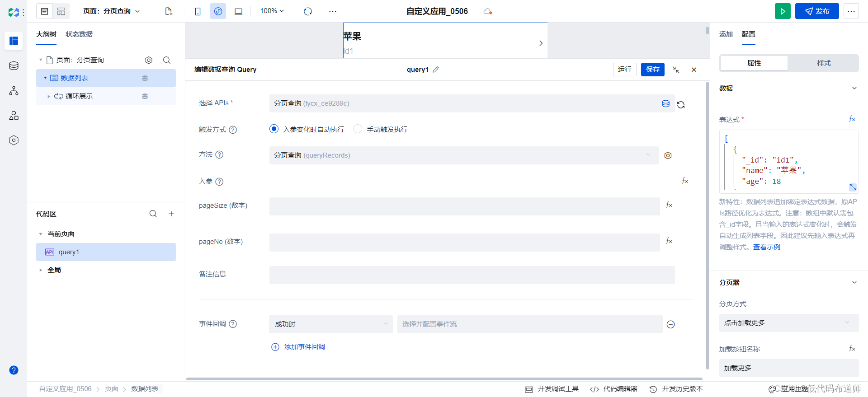
Task: Select the layout grid view icon
Action: (61, 11)
